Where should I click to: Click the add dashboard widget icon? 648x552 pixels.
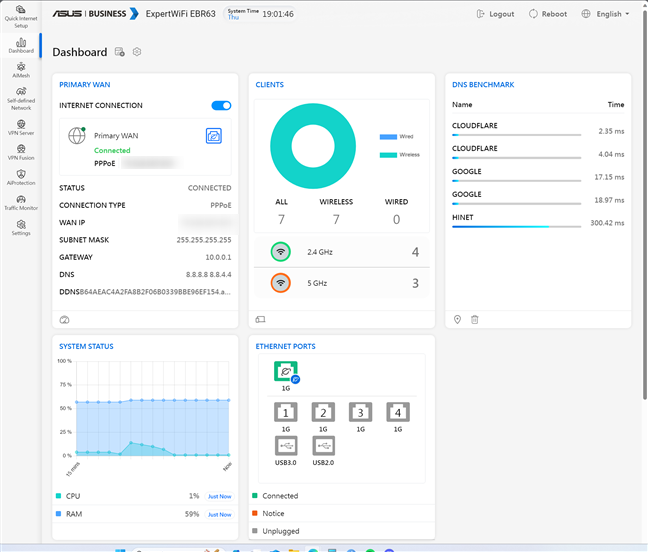coord(120,52)
